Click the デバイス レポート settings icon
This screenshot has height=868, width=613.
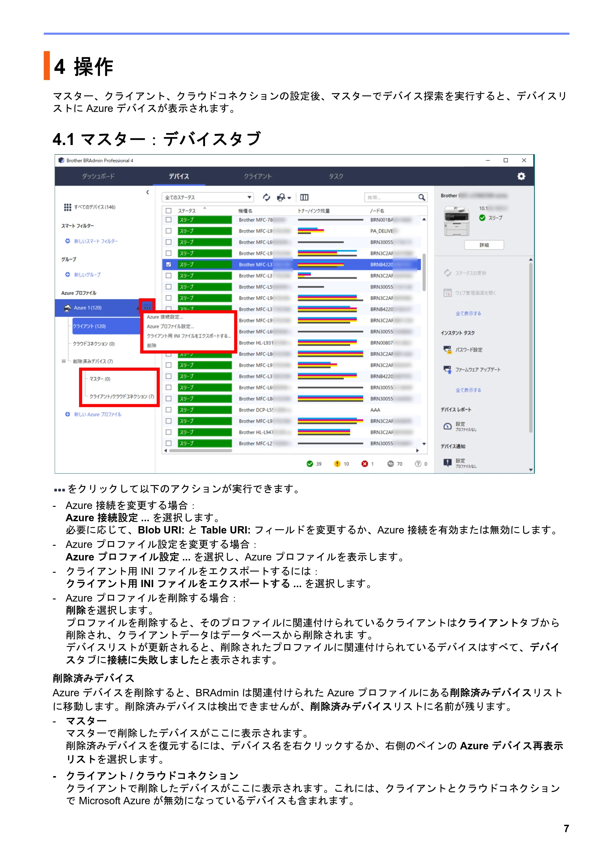tap(448, 426)
